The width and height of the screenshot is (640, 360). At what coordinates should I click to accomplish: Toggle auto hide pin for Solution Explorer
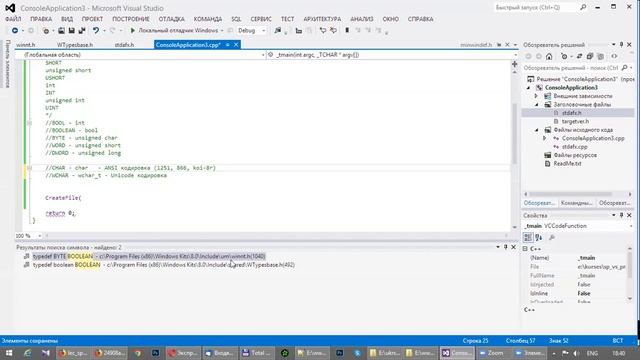(x=621, y=44)
